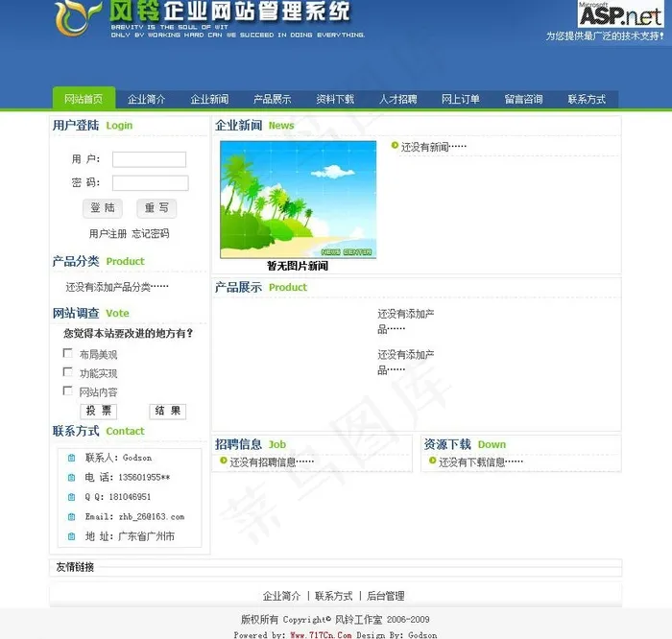This screenshot has height=639, width=672.
Task: Open the 忘记密码 link
Action: pyautogui.click(x=151, y=233)
